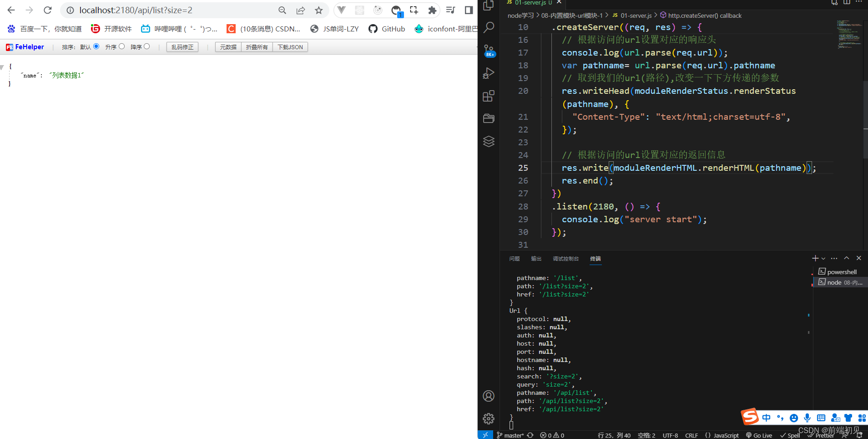868x439 pixels.
Task: Open the folder project manager icon in activity bar
Action: tap(489, 118)
